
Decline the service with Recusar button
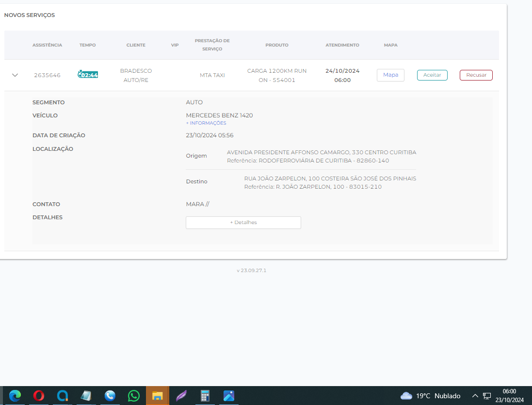476,75
